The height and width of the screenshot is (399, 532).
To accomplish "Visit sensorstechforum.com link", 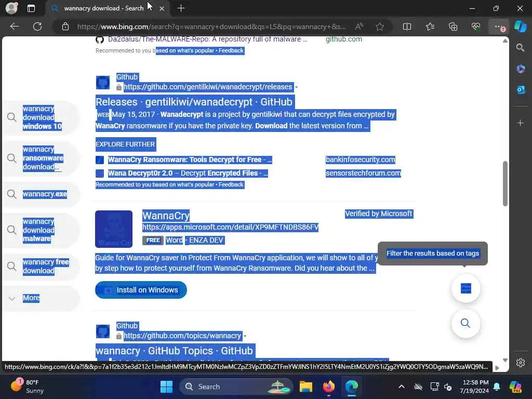I will pyautogui.click(x=363, y=173).
